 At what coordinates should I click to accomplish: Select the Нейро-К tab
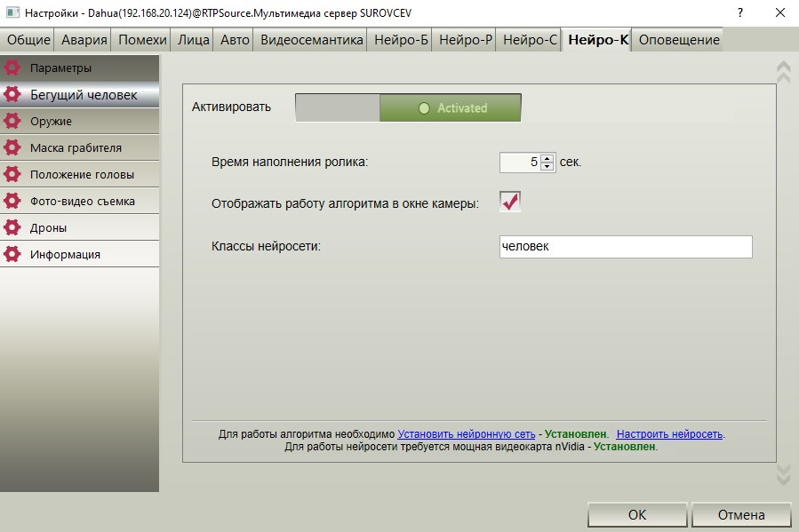click(x=598, y=40)
